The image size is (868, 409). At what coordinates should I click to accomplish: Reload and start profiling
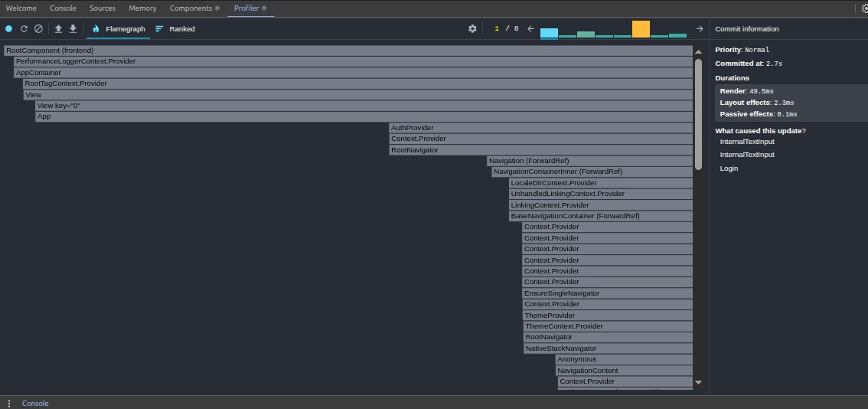pos(24,29)
